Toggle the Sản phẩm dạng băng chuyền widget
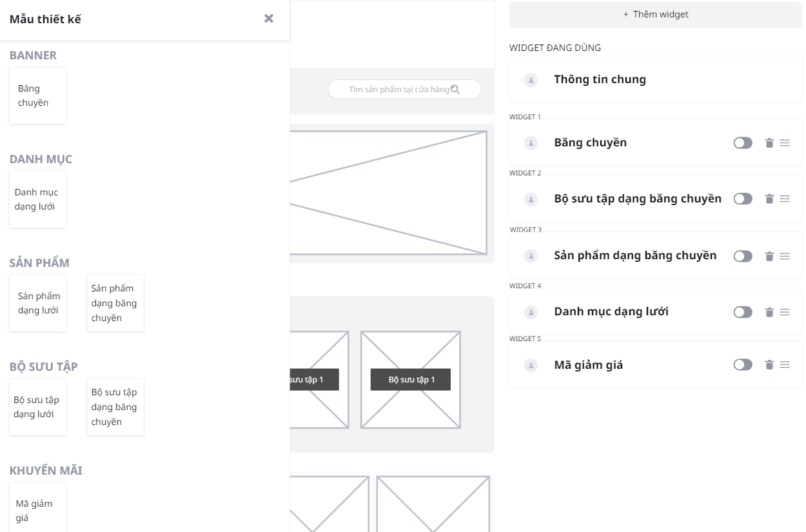Image resolution: width=806 pixels, height=532 pixels. 743,256
